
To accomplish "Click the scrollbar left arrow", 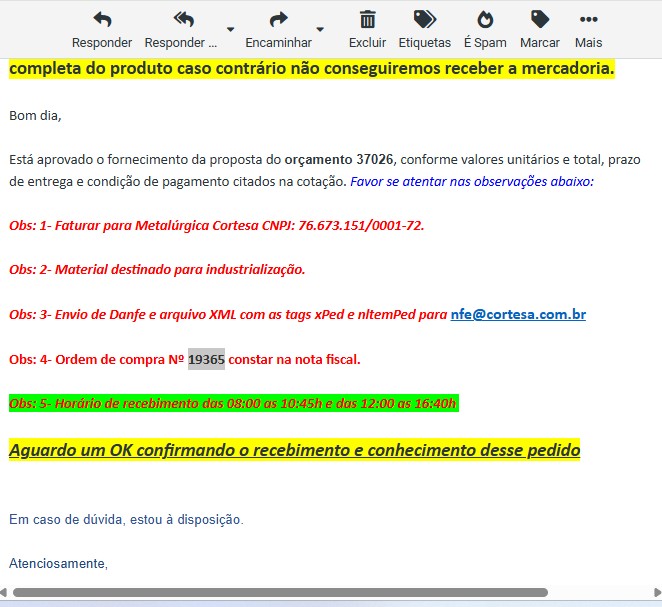I will click(x=6, y=593).
